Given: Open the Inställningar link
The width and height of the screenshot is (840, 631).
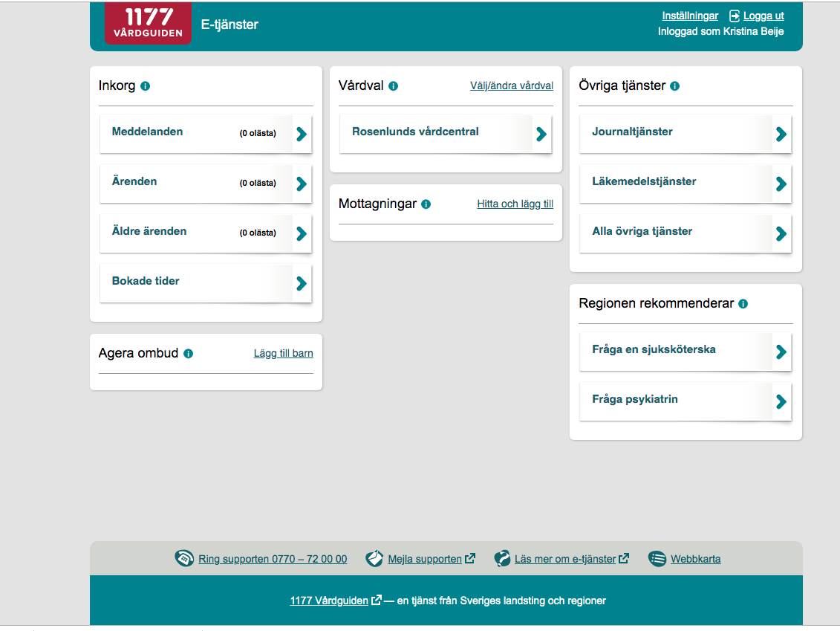Looking at the screenshot, I should (x=689, y=16).
